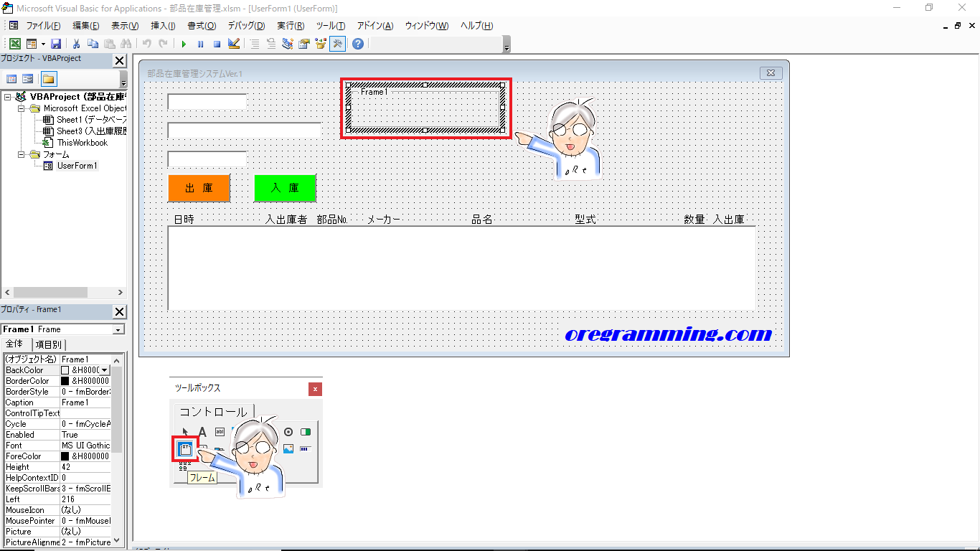This screenshot has height=551, width=980.
Task: Click the orange 出庫 button on form
Action: 199,188
